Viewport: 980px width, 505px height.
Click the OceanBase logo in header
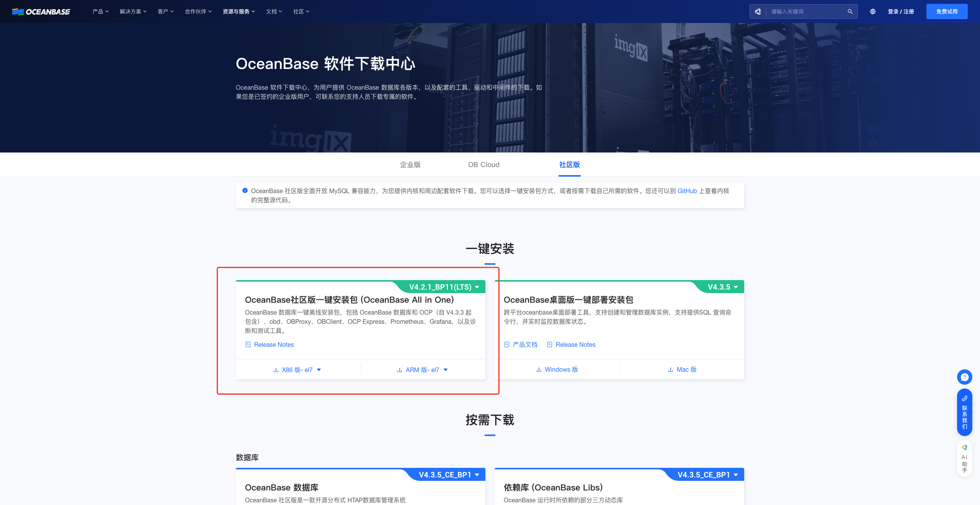pos(41,11)
